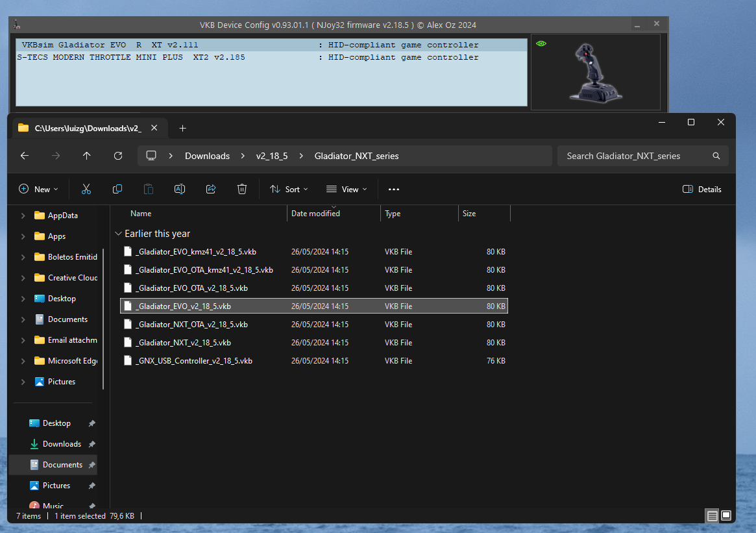This screenshot has width=756, height=533.
Task: Select _Gladiator_EVO_kmz41_v2_18_5.vkb file
Action: [x=314, y=252]
